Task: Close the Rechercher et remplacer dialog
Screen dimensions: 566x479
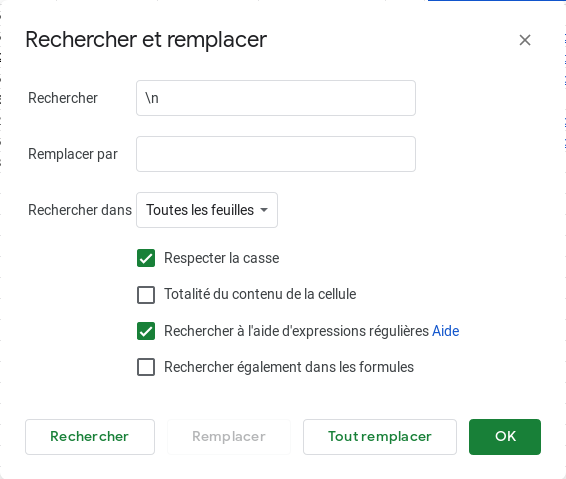Action: point(524,40)
